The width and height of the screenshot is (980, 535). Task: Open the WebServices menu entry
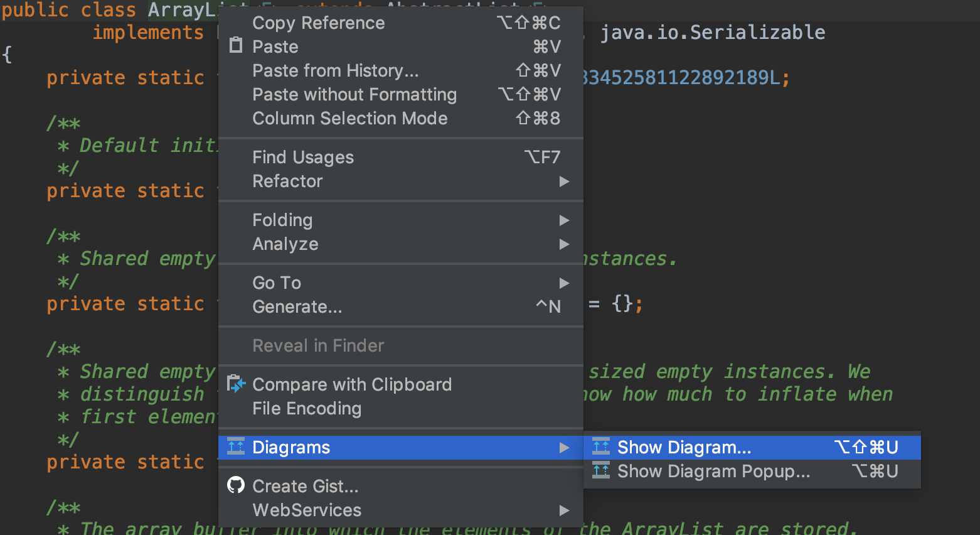coord(401,510)
